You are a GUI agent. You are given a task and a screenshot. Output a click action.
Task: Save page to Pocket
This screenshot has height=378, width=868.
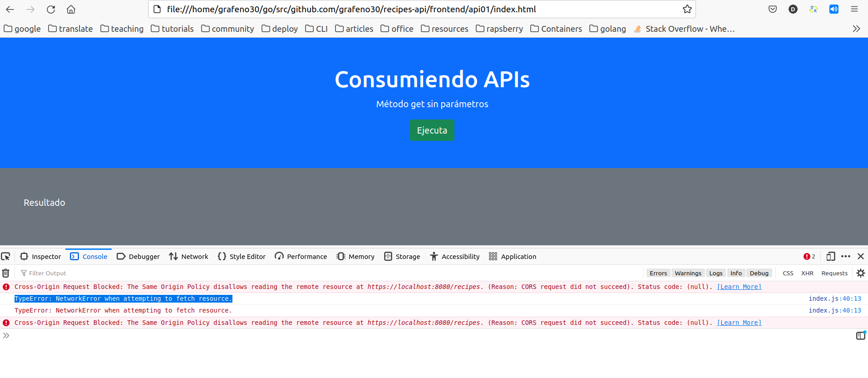773,9
